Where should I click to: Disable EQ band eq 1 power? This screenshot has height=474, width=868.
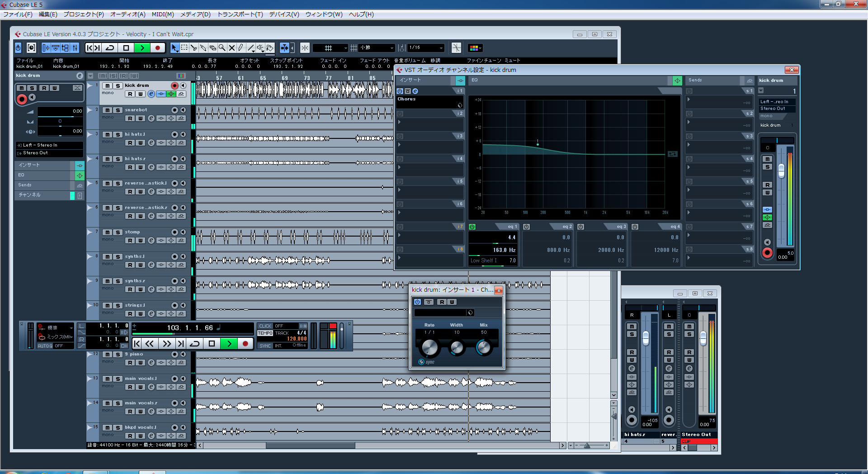click(x=472, y=227)
